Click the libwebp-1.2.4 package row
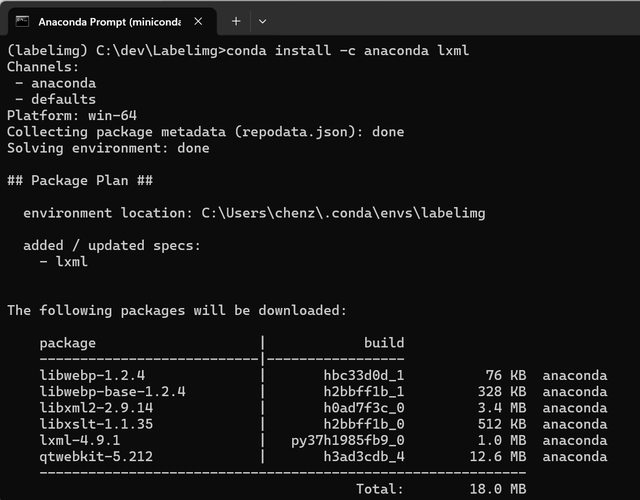Screen dimensions: 640x500 (323, 375)
